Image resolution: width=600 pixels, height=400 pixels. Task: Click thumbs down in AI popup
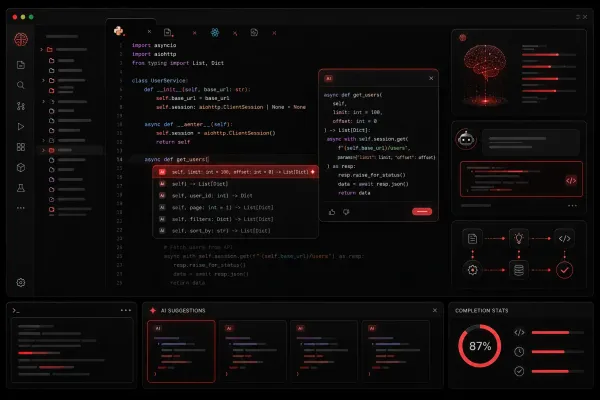[x=346, y=212]
